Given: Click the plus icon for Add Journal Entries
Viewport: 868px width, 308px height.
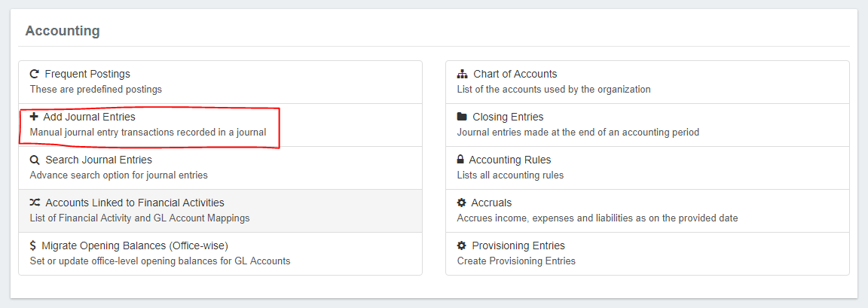Looking at the screenshot, I should 34,117.
